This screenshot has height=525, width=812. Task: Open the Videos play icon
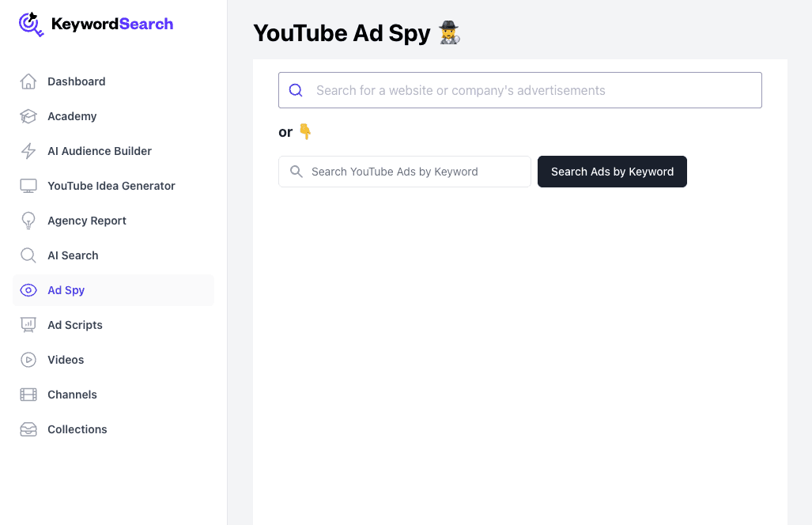(28, 360)
